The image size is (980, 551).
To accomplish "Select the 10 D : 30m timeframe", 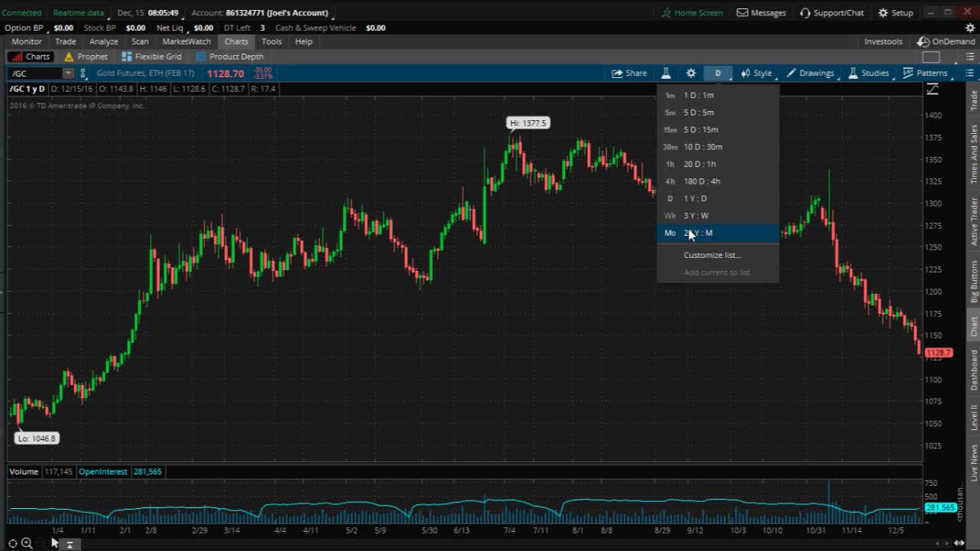I will click(718, 147).
